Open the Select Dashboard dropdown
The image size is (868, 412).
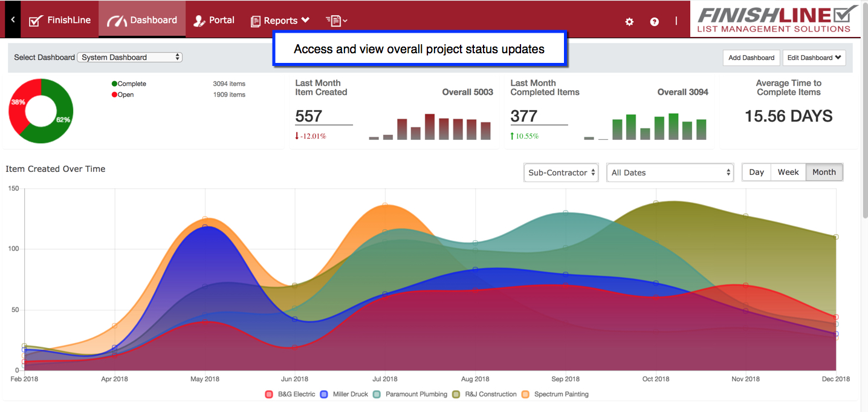point(129,57)
